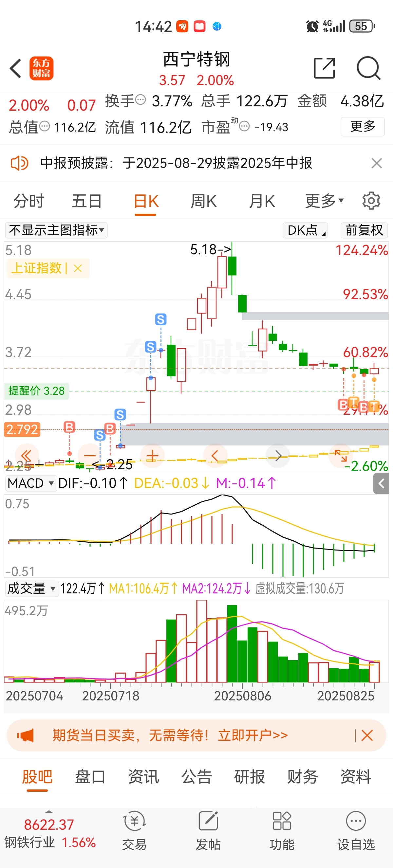
Task: Tap the MA1:106.4万 volume reading
Action: (143, 589)
